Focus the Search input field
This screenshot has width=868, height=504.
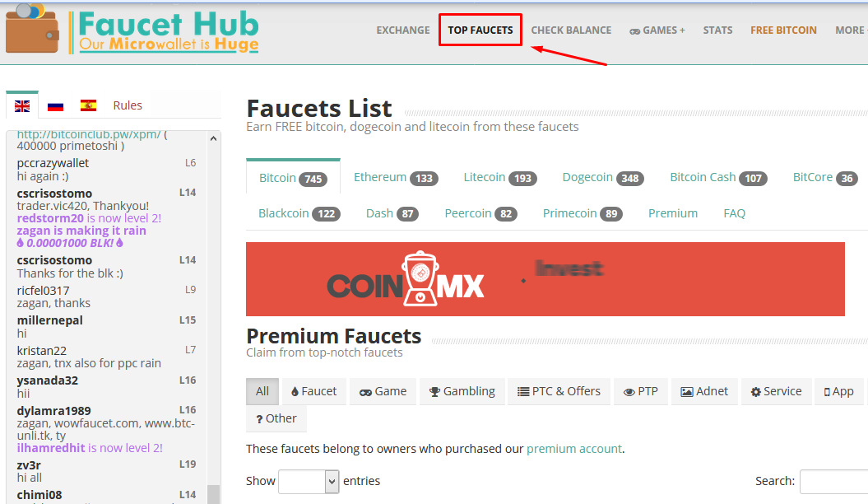coord(833,481)
